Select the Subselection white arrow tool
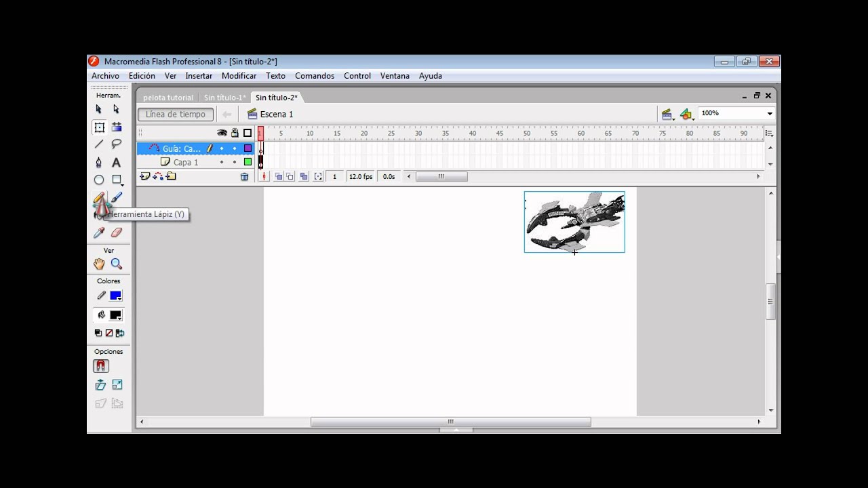 (116, 109)
